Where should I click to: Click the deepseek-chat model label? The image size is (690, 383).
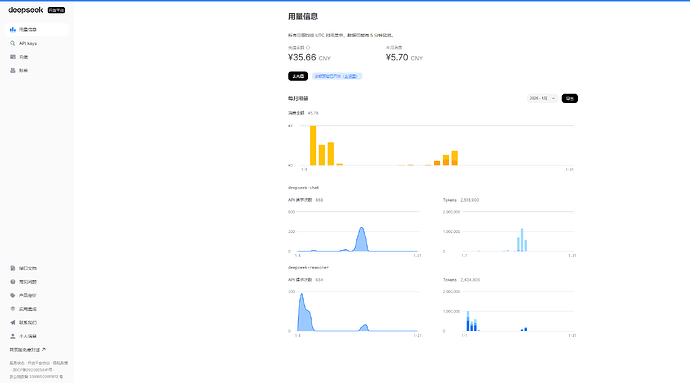click(x=303, y=188)
